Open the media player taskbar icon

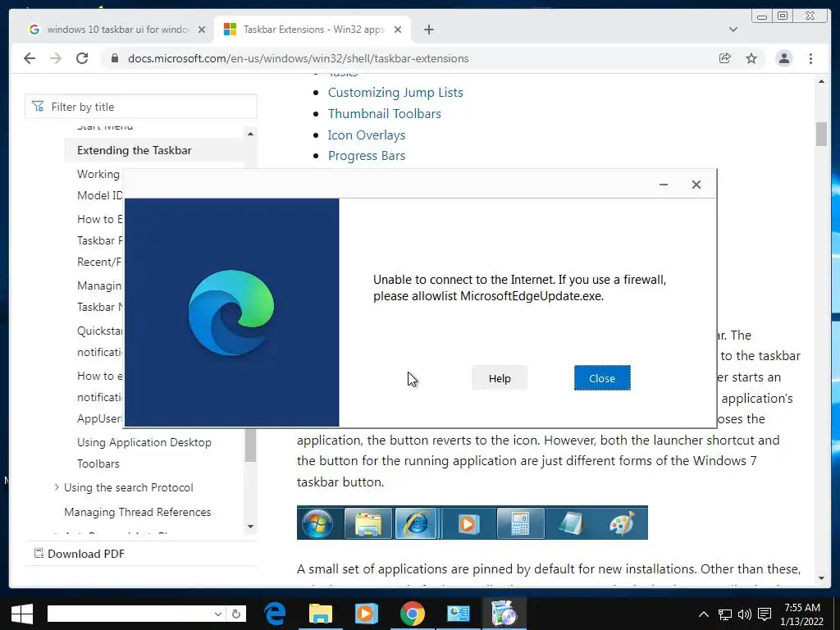tap(367, 614)
